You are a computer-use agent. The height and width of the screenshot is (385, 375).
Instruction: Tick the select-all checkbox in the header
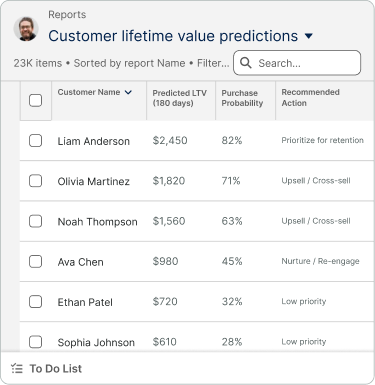click(35, 100)
